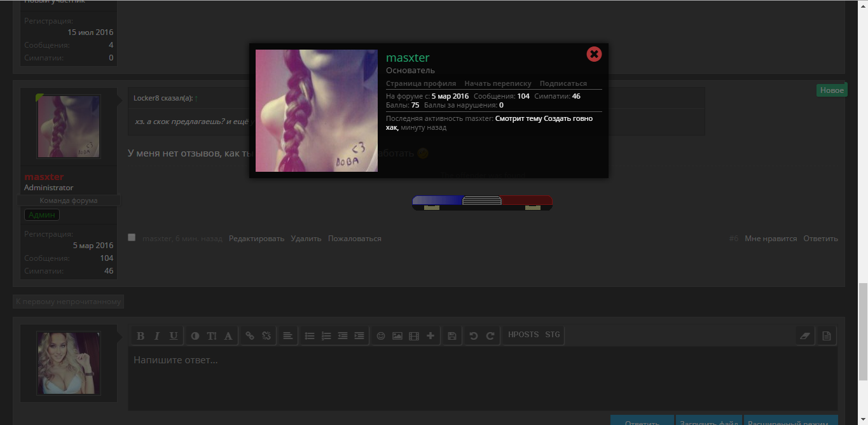Click your own avatar beside reply editor
Screen dimensions: 868x425
tap(69, 363)
